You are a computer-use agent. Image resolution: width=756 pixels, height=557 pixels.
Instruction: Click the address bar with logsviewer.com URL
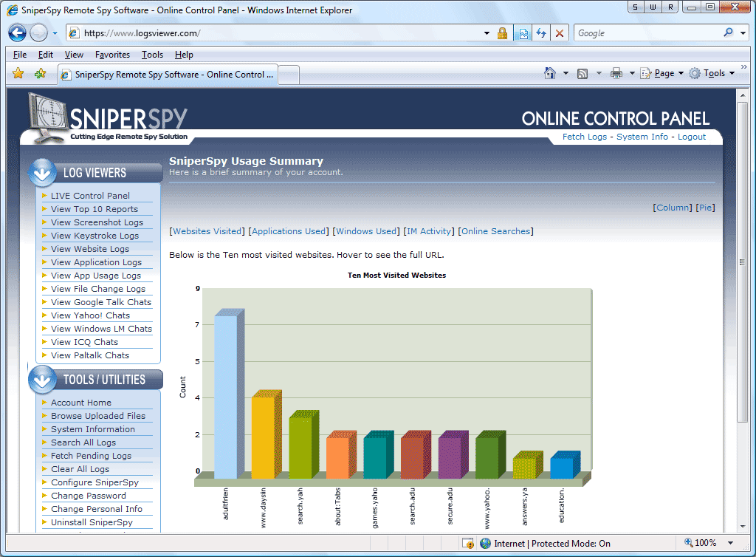coord(278,33)
